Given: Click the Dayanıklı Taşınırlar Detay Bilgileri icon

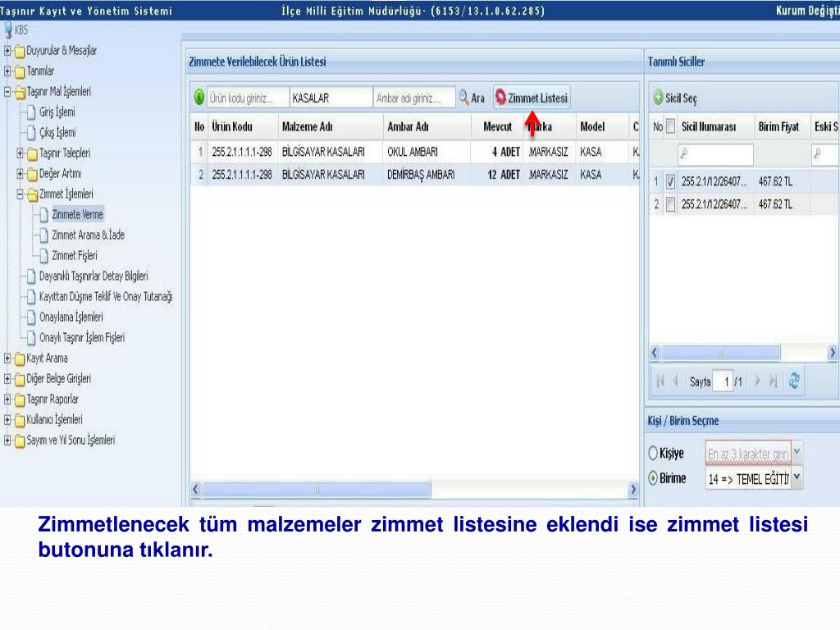Looking at the screenshot, I should (31, 276).
